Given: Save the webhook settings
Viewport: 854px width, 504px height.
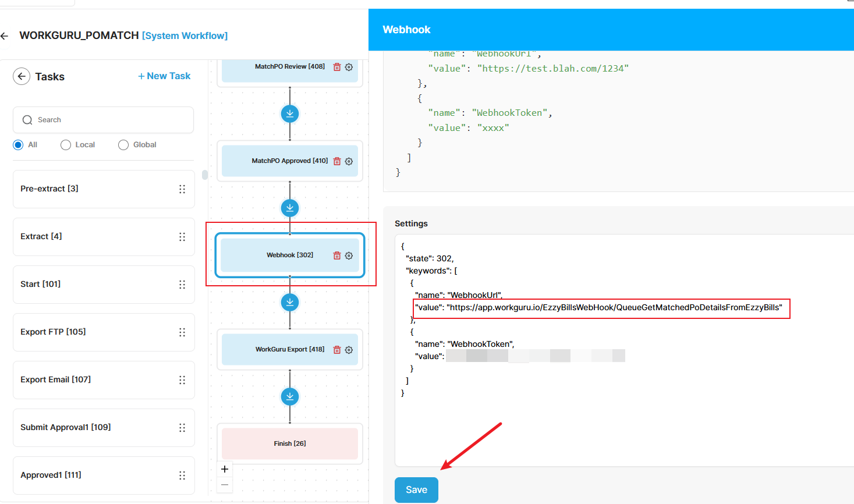Looking at the screenshot, I should pos(416,490).
